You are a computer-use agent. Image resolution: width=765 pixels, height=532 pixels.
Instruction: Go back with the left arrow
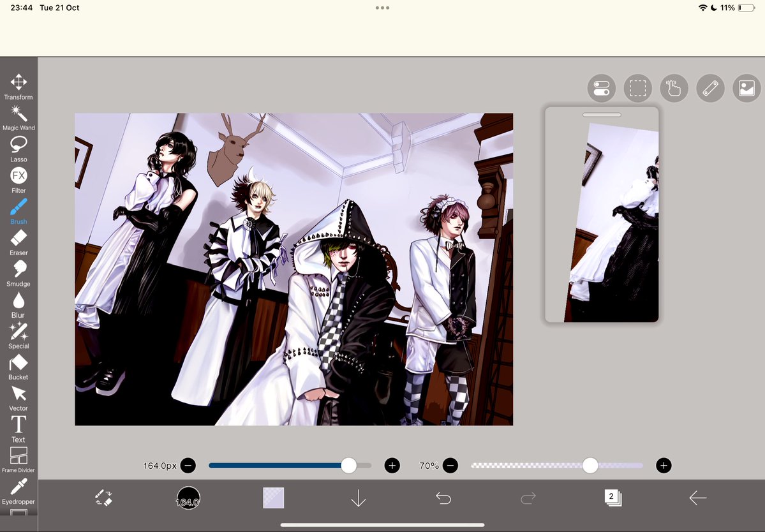click(x=697, y=498)
